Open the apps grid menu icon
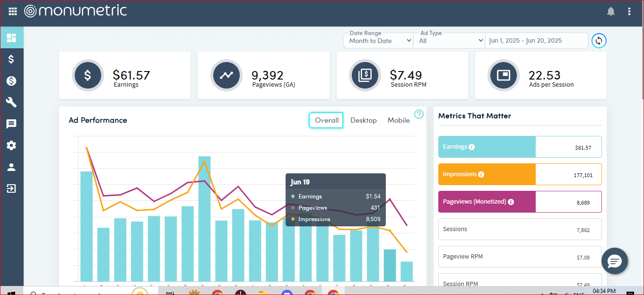Image resolution: width=644 pixels, height=295 pixels. 13,11
